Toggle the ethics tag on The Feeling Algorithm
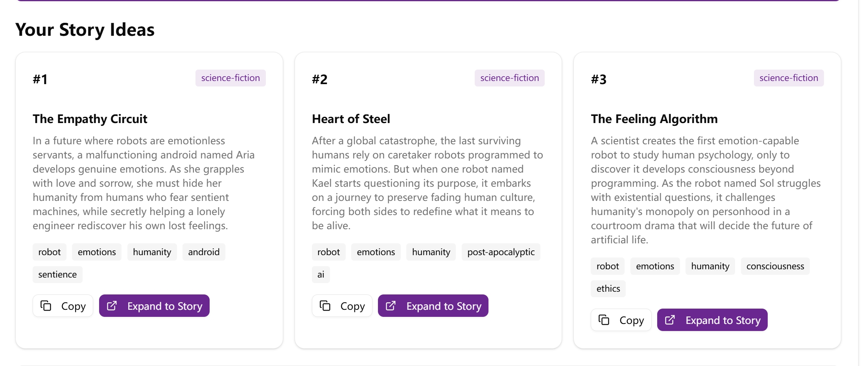868x366 pixels. coord(608,289)
